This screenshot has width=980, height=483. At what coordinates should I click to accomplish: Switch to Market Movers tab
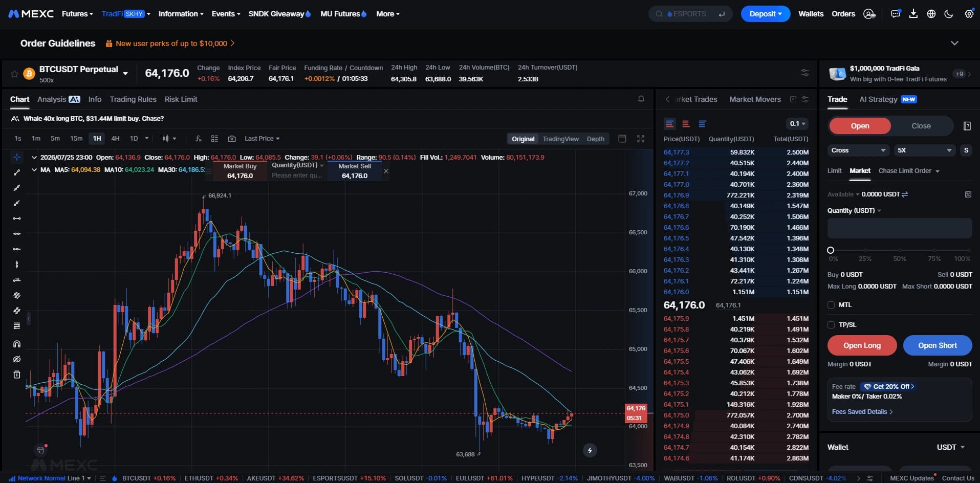pos(755,99)
